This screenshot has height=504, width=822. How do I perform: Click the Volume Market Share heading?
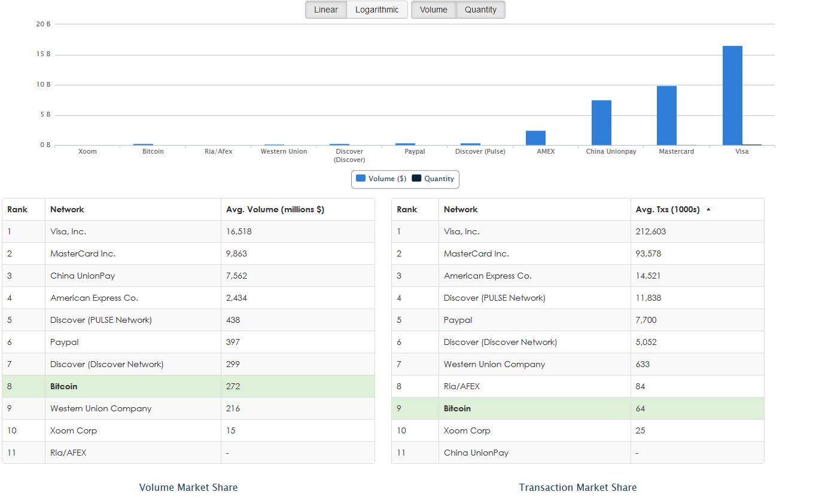pyautogui.click(x=188, y=487)
